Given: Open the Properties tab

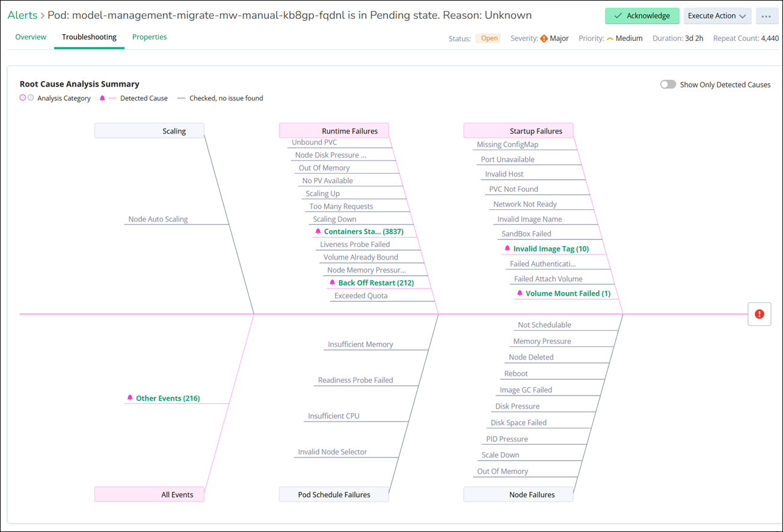Looking at the screenshot, I should [149, 37].
